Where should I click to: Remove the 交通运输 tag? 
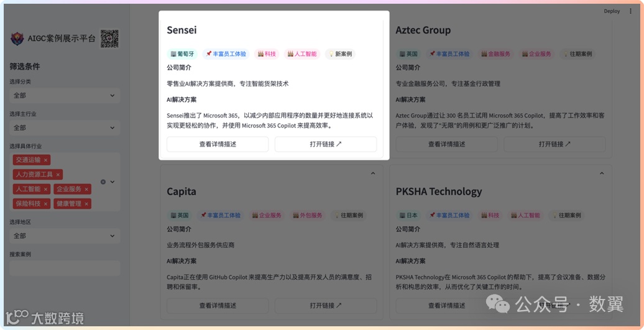coord(45,160)
